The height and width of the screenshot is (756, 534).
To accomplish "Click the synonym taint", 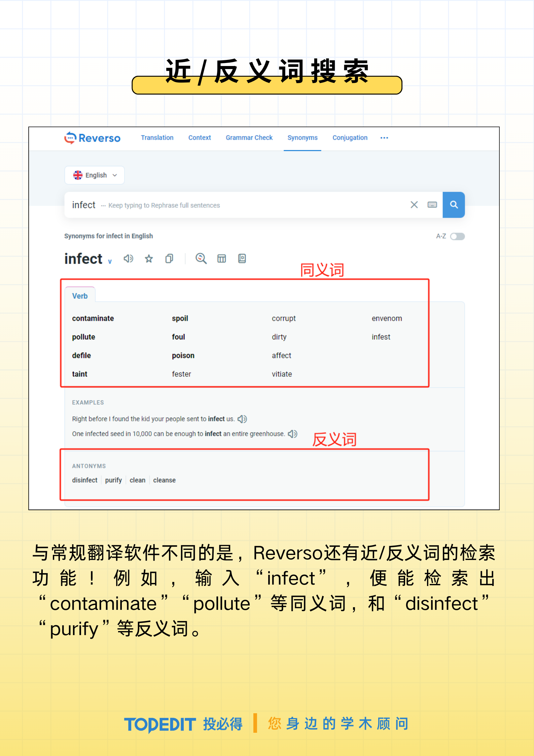I will [80, 374].
